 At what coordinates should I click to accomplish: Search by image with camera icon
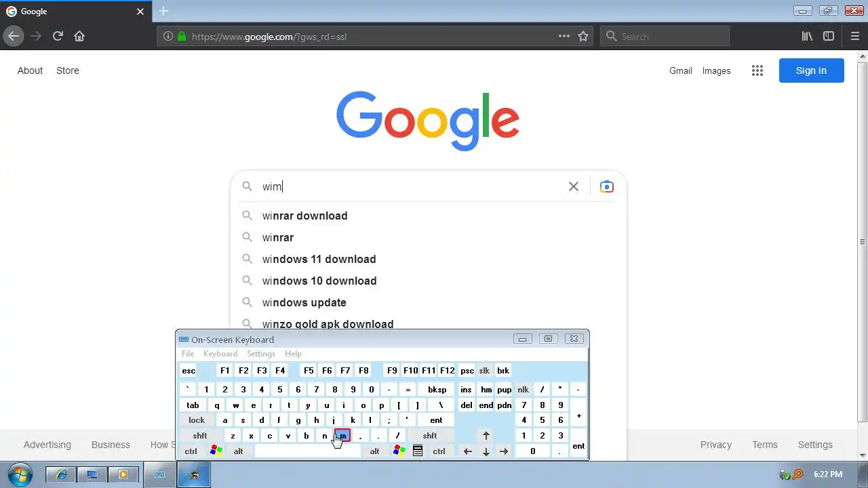(x=607, y=186)
